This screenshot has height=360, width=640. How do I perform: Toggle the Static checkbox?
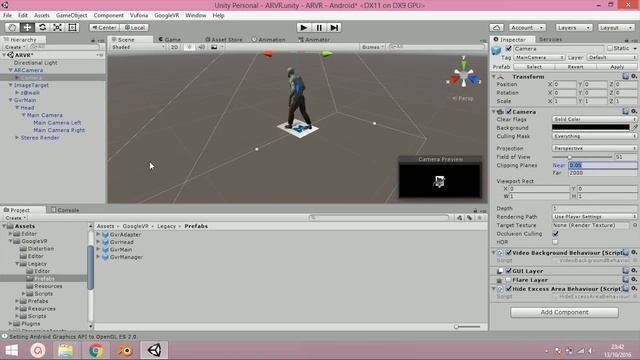pyautogui.click(x=609, y=48)
